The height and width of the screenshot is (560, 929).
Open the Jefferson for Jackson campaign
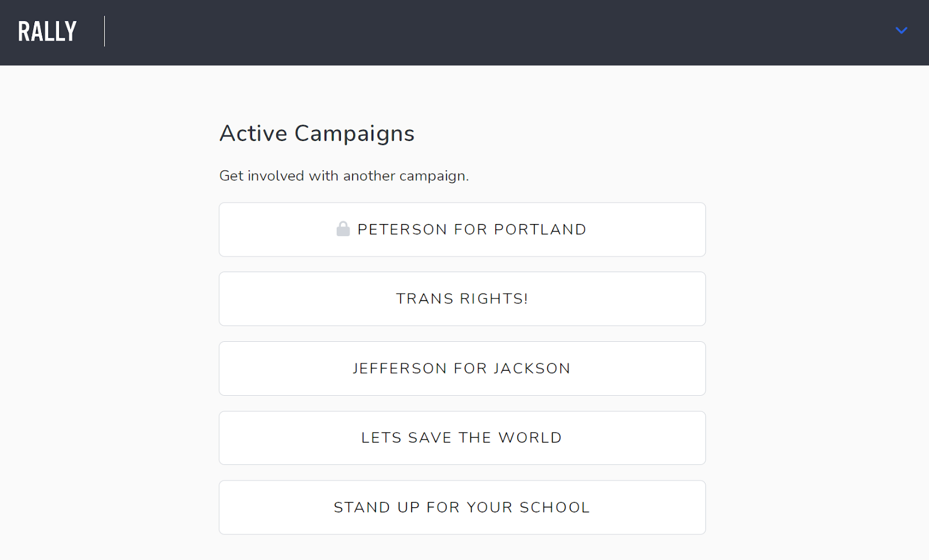pyautogui.click(x=462, y=368)
